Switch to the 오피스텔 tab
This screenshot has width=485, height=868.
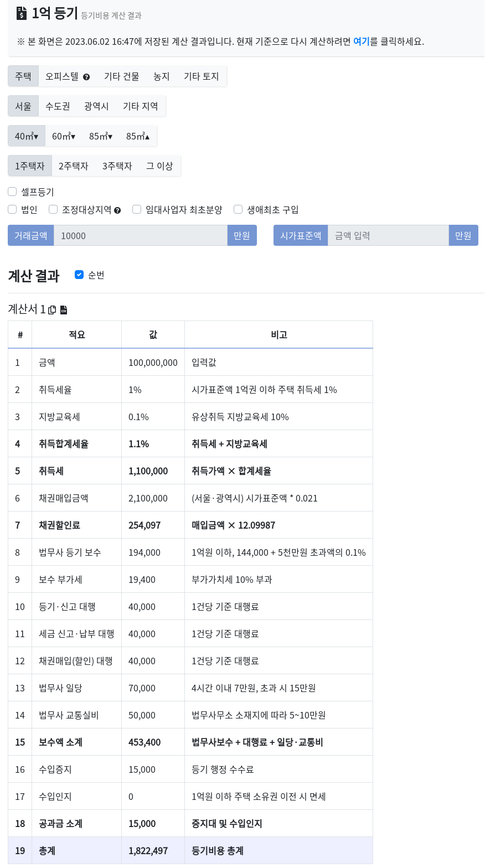68,76
